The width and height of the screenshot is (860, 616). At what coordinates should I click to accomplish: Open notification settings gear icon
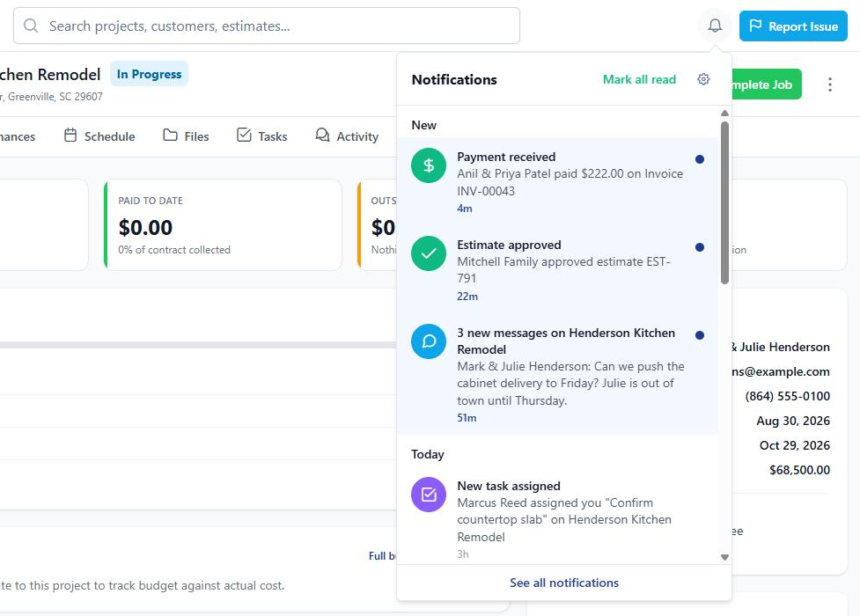(x=703, y=79)
